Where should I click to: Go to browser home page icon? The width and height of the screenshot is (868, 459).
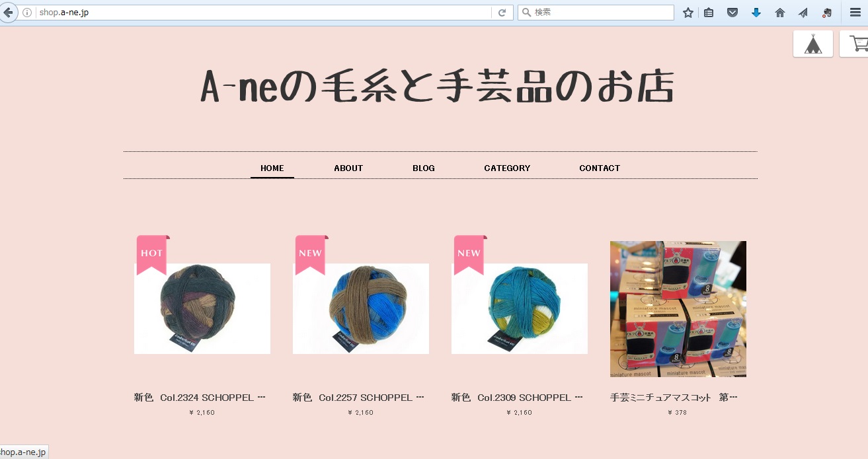[x=780, y=13]
